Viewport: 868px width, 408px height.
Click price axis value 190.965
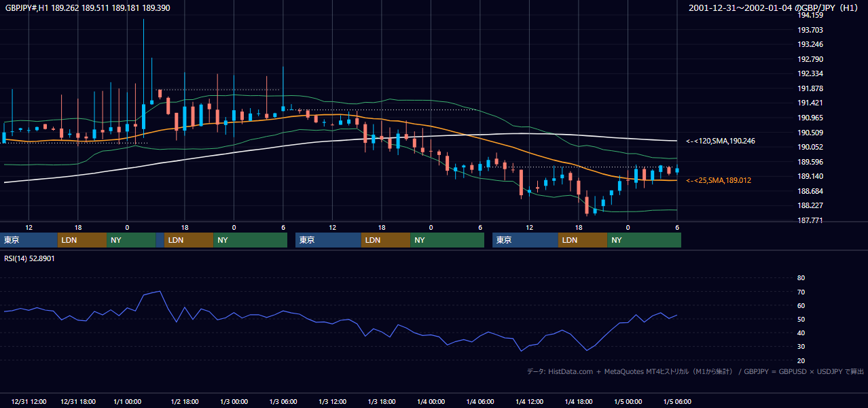pos(810,118)
